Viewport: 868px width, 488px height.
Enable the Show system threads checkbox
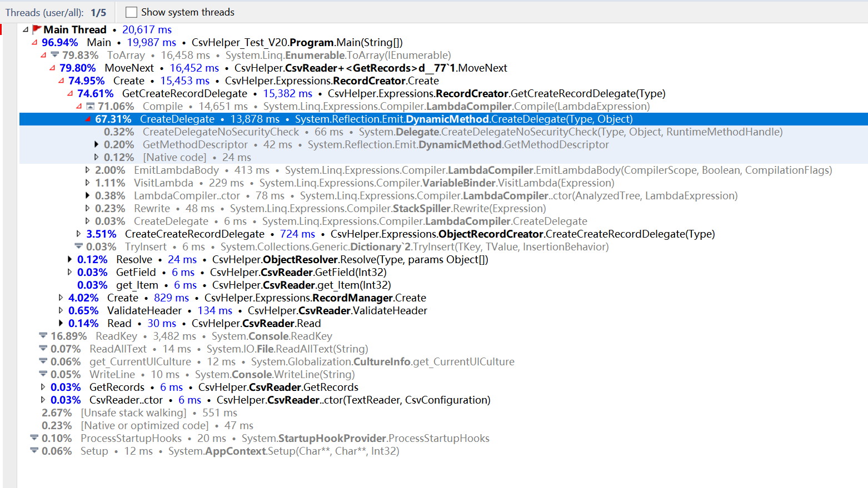point(131,12)
